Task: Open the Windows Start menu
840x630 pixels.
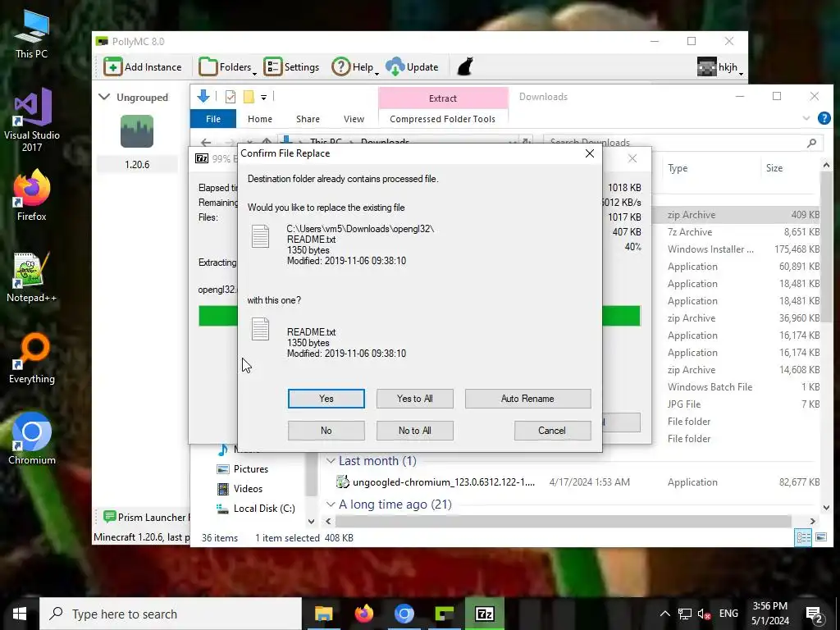Action: pyautogui.click(x=20, y=614)
